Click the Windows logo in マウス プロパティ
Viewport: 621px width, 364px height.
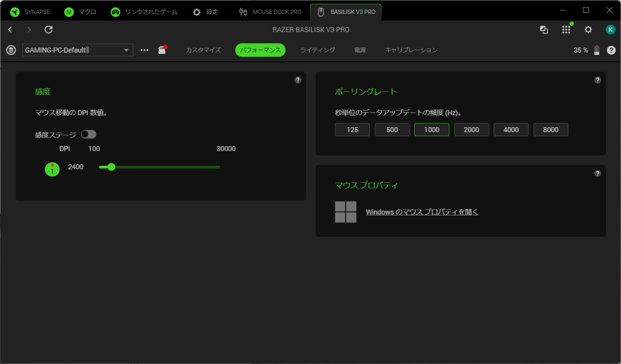point(346,212)
